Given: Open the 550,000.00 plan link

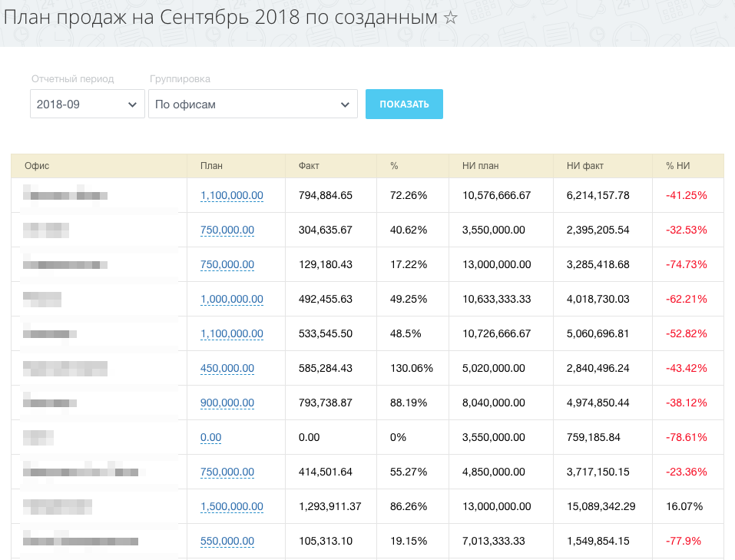Looking at the screenshot, I should pos(227,542).
